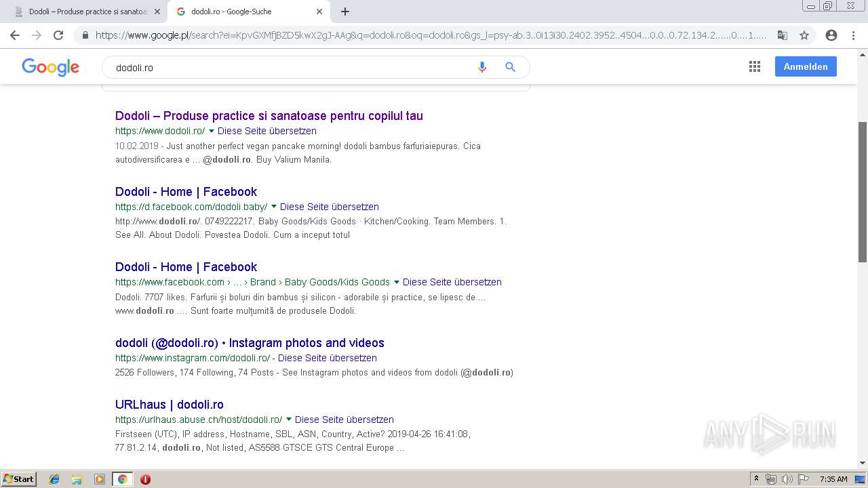Go forward with the browser forward arrow
Image resolution: width=868 pixels, height=488 pixels.
point(37,35)
